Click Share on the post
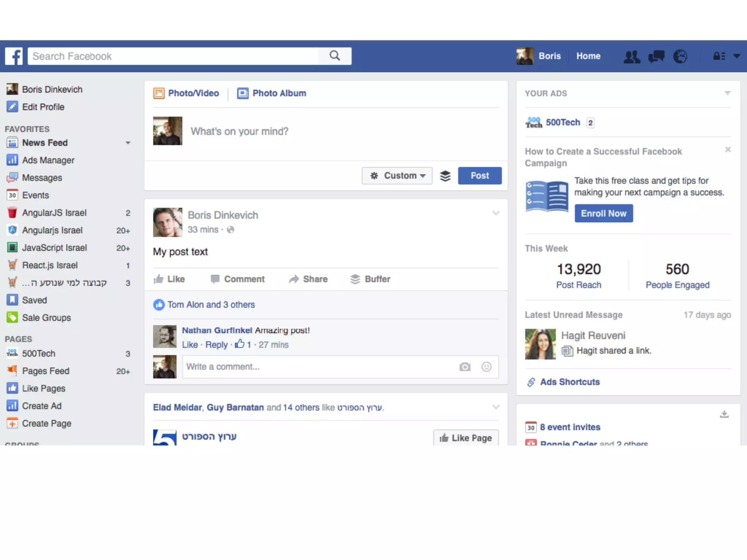Viewport: 747px width, 560px height. [x=308, y=279]
